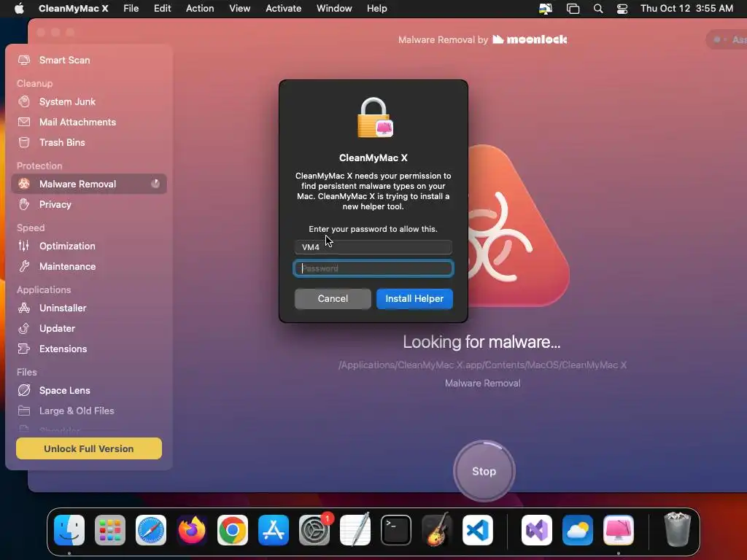Open the Edit menu
747x560 pixels.
[x=162, y=9]
